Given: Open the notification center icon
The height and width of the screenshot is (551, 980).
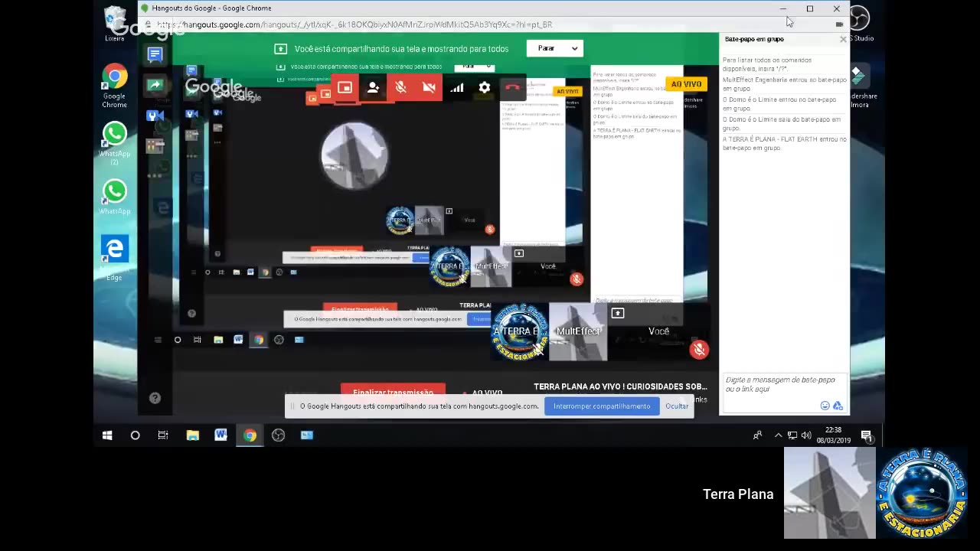Looking at the screenshot, I should coord(867,435).
